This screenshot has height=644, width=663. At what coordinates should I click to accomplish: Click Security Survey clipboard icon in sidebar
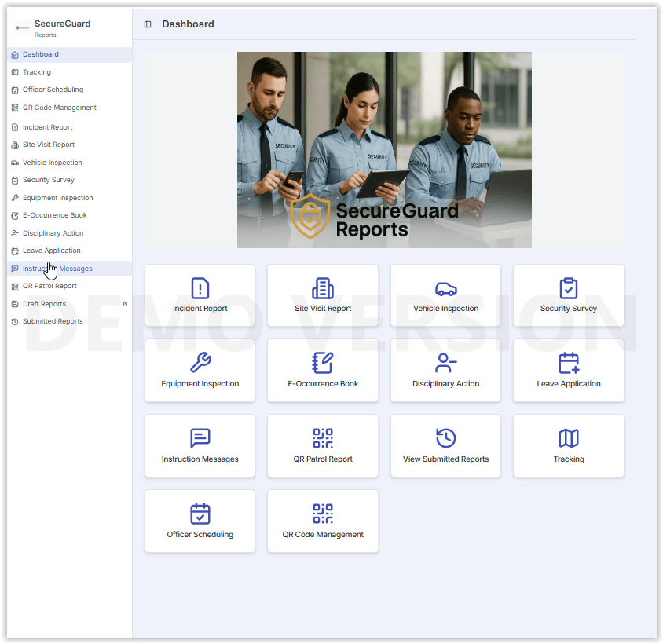pyautogui.click(x=15, y=181)
